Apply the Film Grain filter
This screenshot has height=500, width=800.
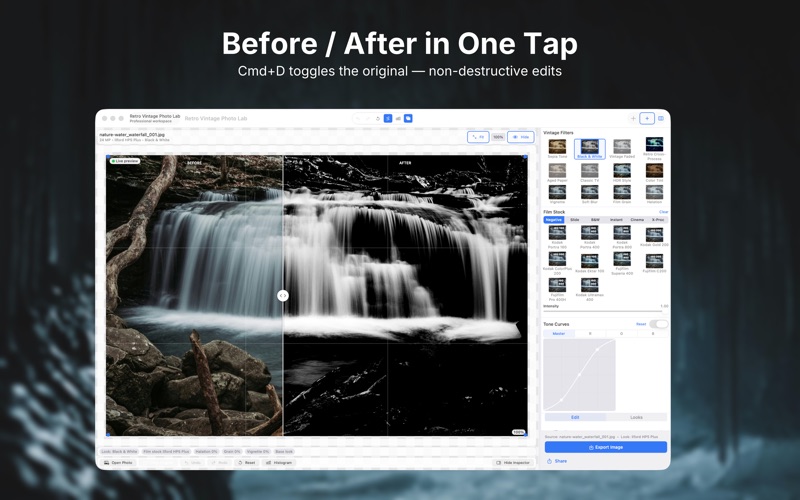[622, 194]
